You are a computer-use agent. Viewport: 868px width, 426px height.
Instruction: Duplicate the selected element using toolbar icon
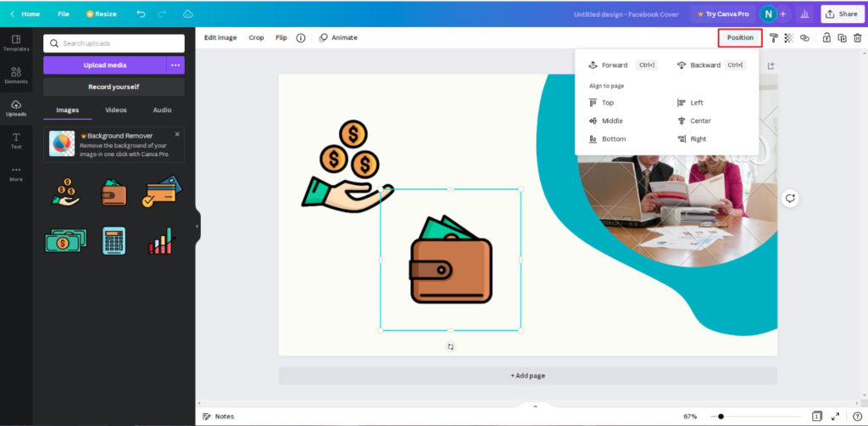tap(842, 38)
